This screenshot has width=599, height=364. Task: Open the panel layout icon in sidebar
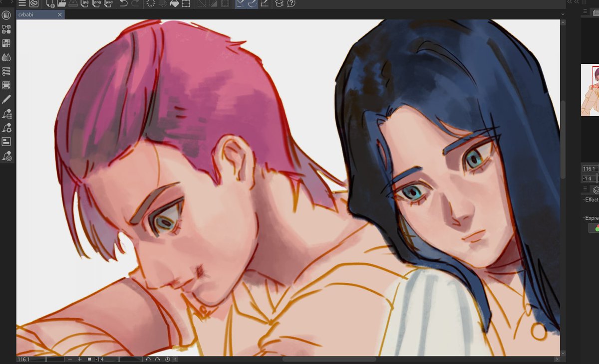pos(6,142)
